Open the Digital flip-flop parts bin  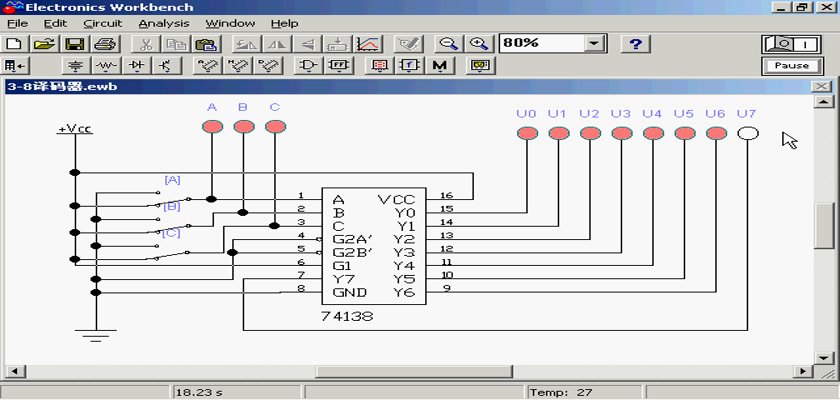[x=339, y=66]
